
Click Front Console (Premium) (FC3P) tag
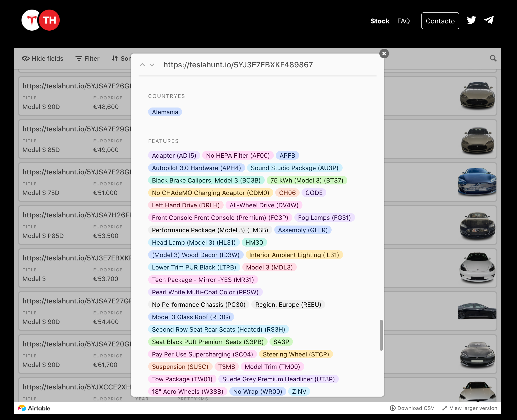pyautogui.click(x=220, y=218)
